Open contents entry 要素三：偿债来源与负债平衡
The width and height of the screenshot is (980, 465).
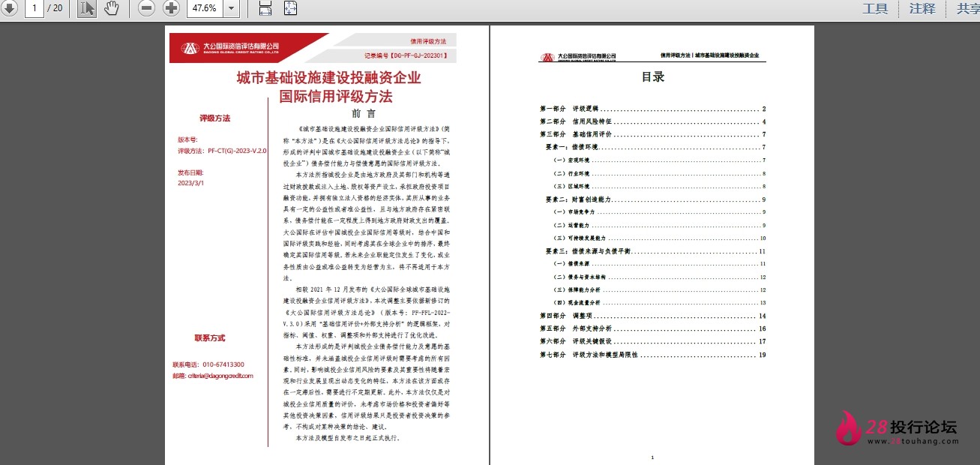click(655, 251)
